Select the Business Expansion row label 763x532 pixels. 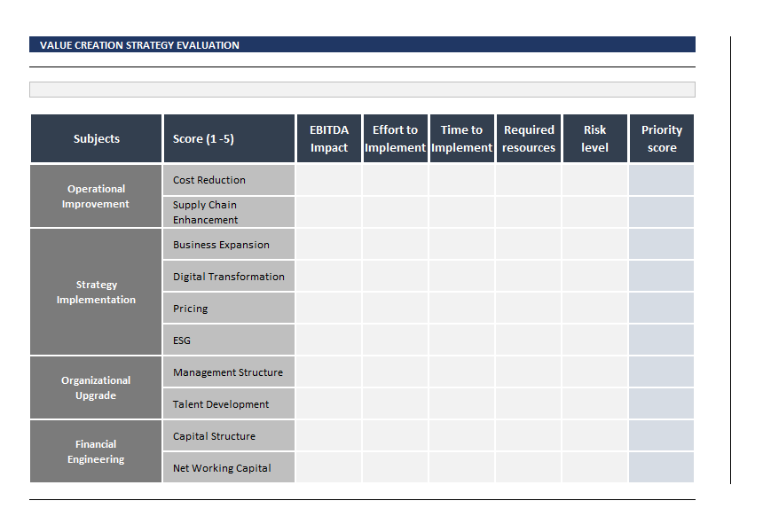pyautogui.click(x=229, y=244)
